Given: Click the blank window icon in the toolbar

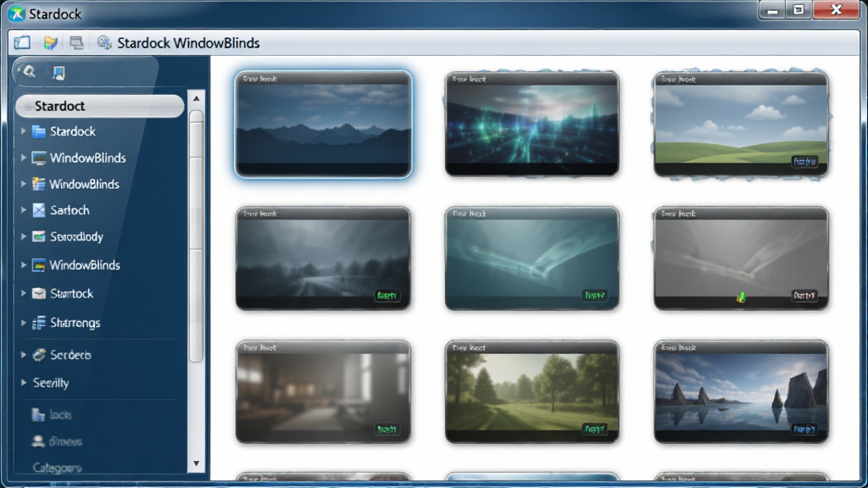Looking at the screenshot, I should tap(22, 42).
